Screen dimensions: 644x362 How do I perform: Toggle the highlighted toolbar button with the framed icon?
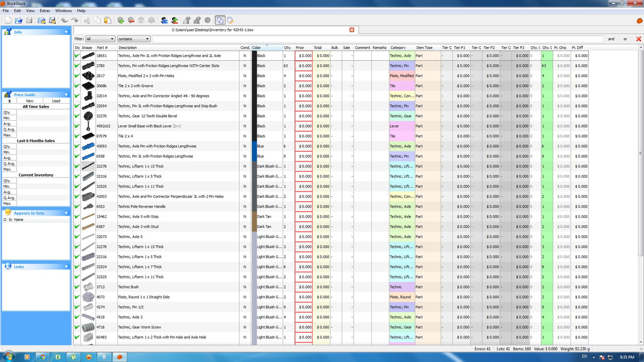(x=220, y=21)
